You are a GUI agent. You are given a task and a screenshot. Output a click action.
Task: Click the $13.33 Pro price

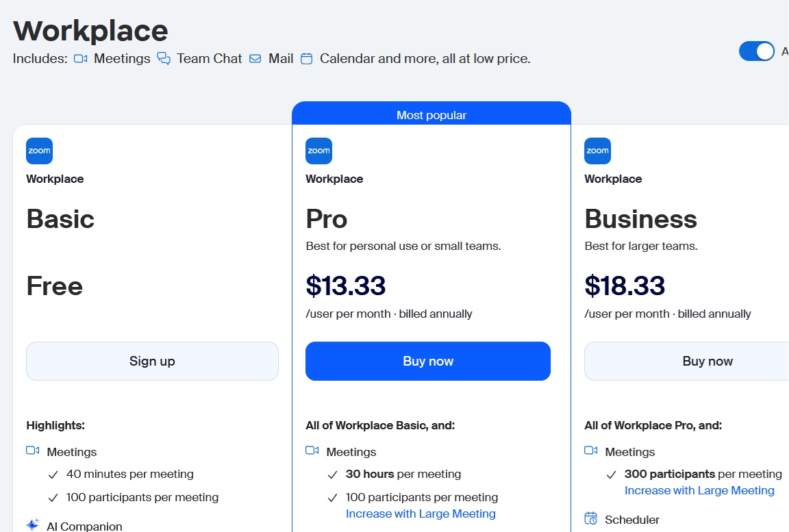coord(346,286)
